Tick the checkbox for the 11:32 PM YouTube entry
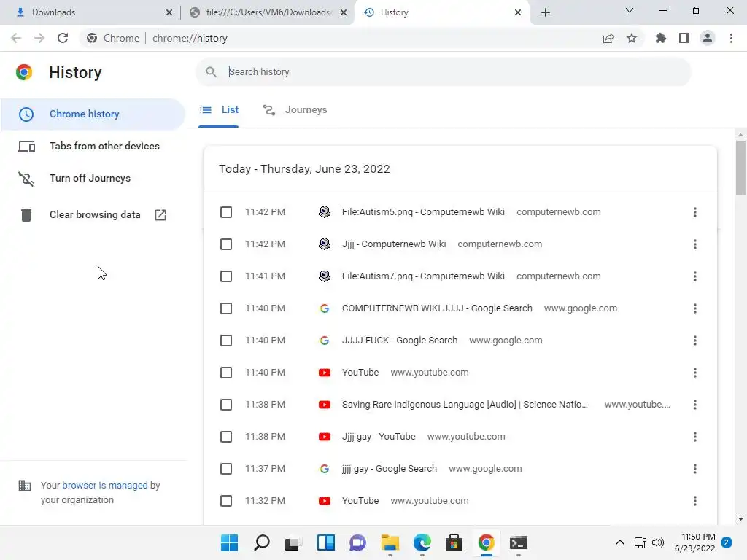Image resolution: width=747 pixels, height=560 pixels. tap(226, 501)
